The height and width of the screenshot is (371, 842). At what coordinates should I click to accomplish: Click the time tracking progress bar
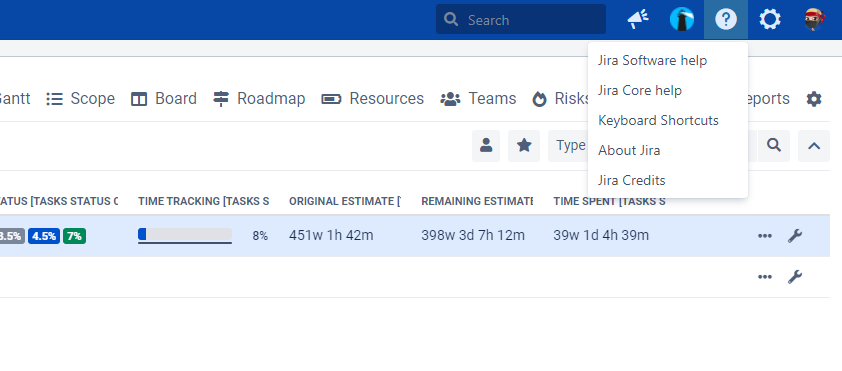coord(185,235)
